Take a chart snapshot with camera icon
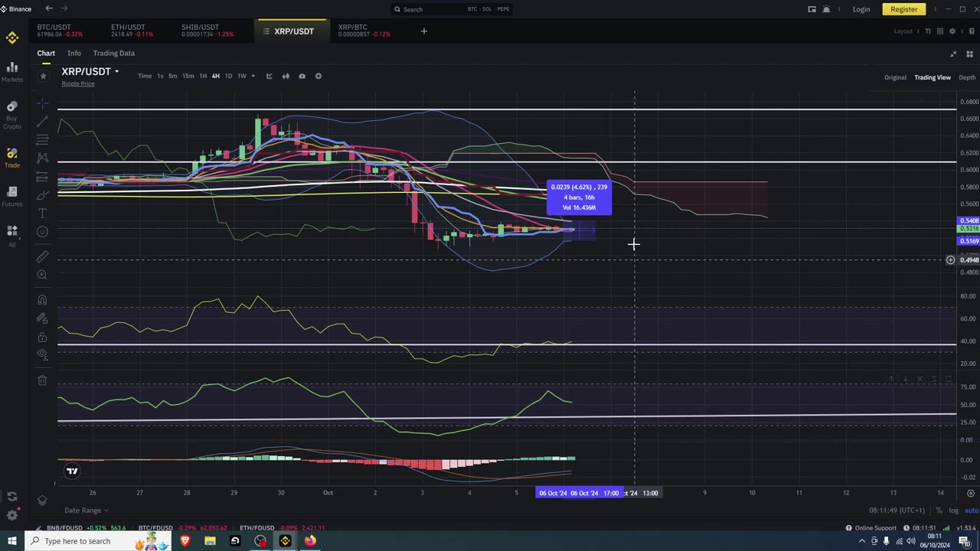This screenshot has height=551, width=980. (x=302, y=76)
